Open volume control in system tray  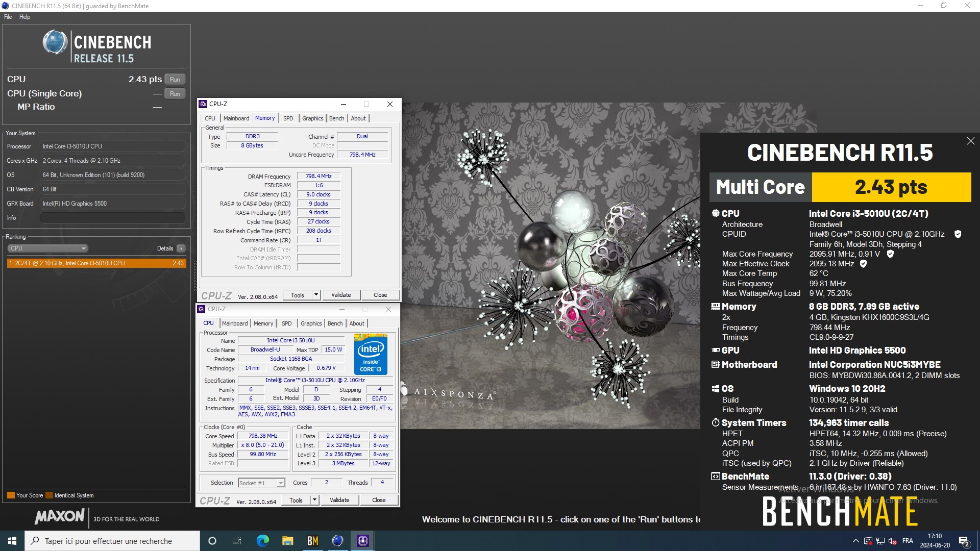(892, 541)
